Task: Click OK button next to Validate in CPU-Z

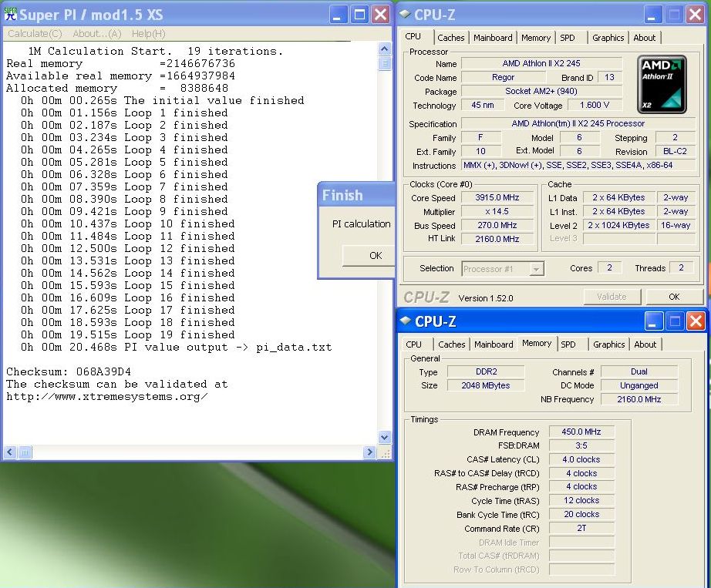Action: click(674, 297)
